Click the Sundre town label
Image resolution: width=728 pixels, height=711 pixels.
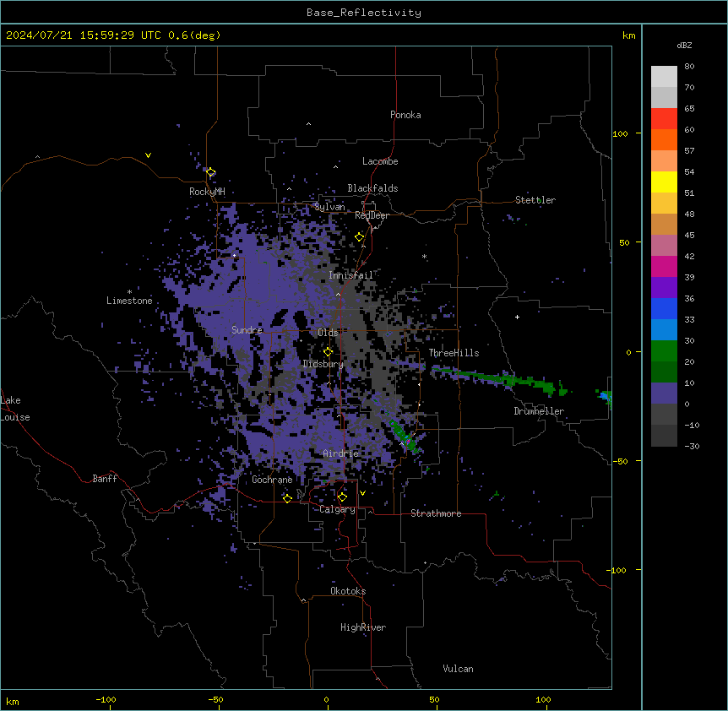pos(247,330)
